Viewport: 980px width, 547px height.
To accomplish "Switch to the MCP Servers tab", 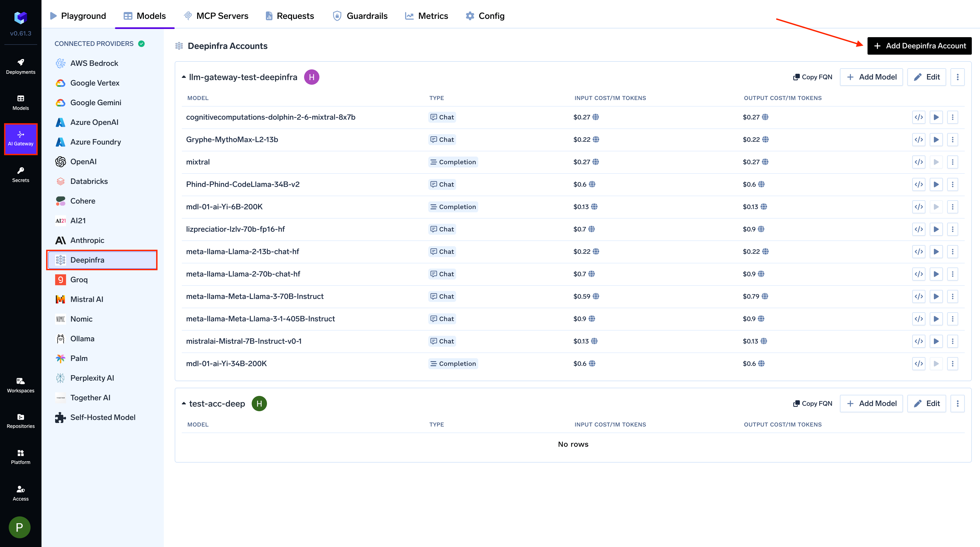I will [216, 16].
